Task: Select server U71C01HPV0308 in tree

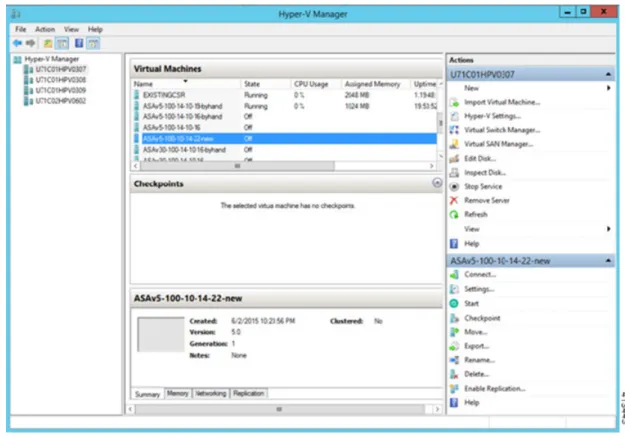Action: click(61, 80)
